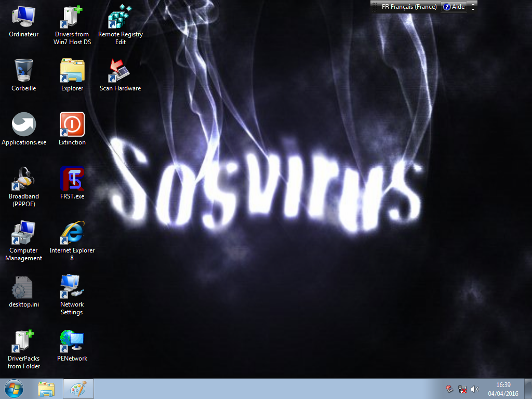Select Drivers from Win7 Host DS shortcut
This screenshot has height=399, width=532.
click(x=72, y=25)
